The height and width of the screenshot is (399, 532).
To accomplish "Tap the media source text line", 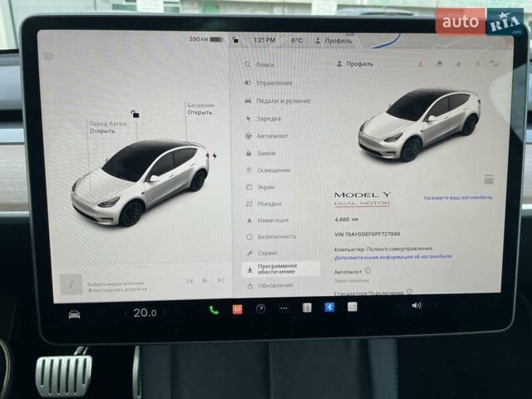I will point(116,283).
